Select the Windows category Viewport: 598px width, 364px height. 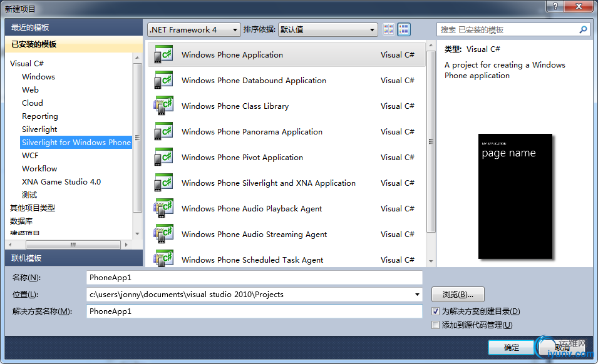pos(39,76)
